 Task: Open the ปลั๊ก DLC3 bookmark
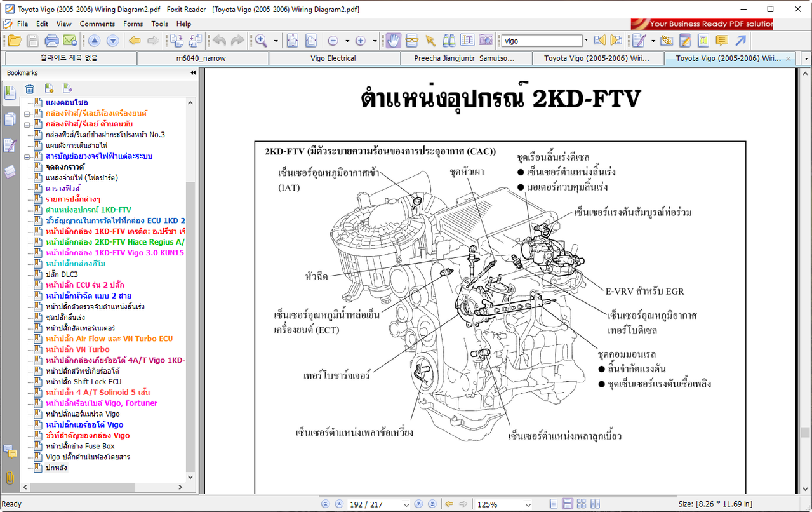pos(62,274)
